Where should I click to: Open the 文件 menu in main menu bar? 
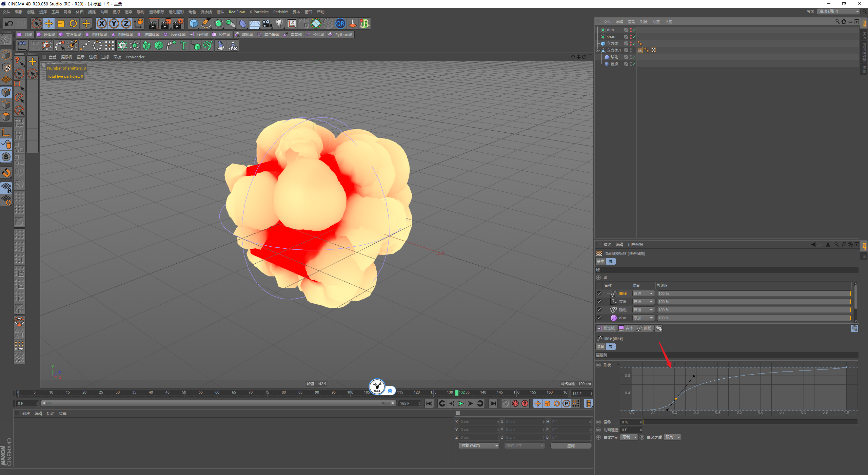coord(6,12)
